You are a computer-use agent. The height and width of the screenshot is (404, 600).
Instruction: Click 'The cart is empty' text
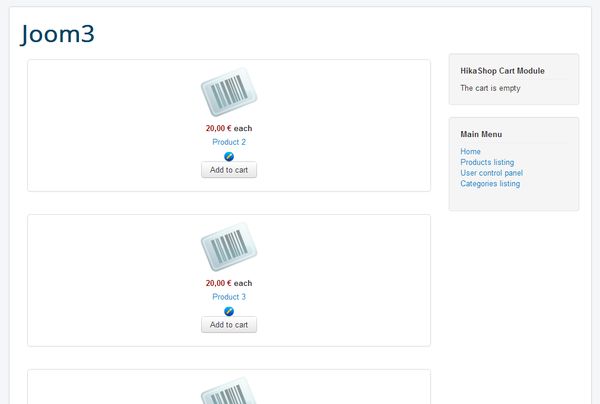tap(490, 88)
